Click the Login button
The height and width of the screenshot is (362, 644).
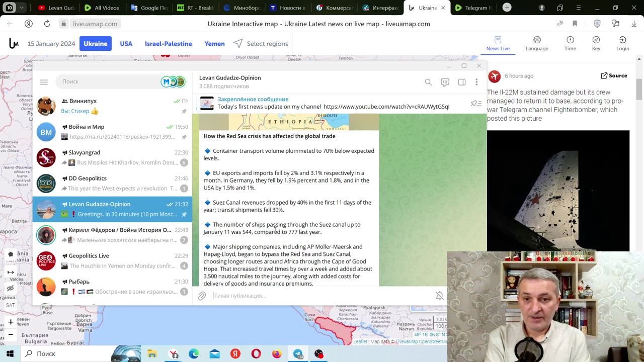point(623,44)
